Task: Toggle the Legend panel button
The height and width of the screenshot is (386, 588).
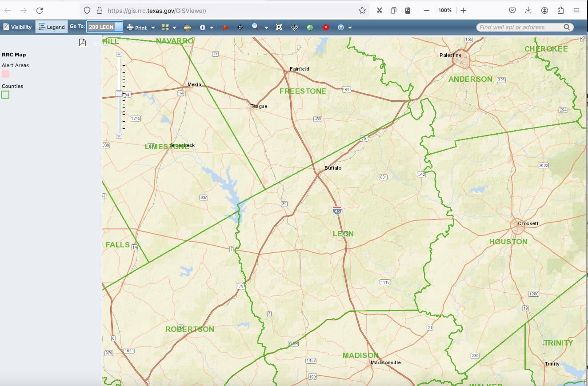Action: pyautogui.click(x=52, y=27)
